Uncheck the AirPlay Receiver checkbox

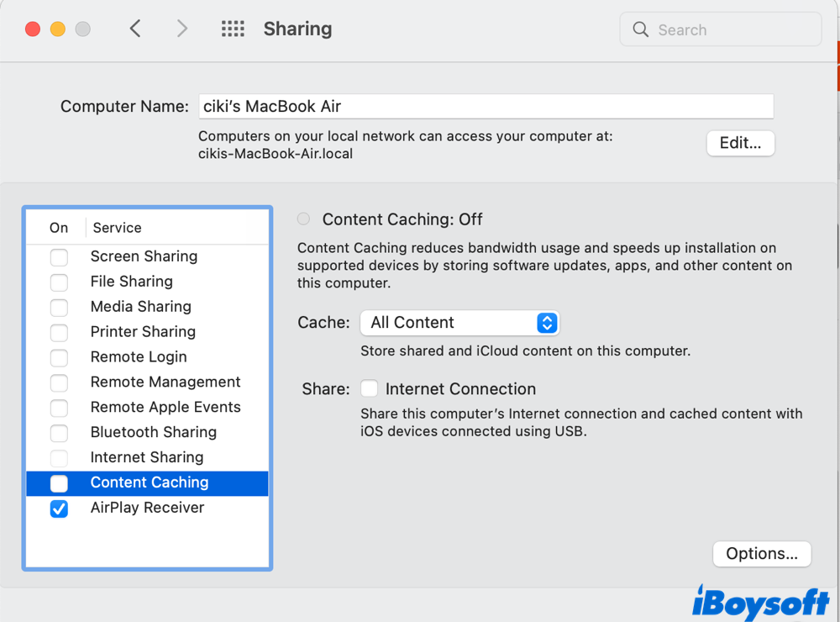(59, 509)
